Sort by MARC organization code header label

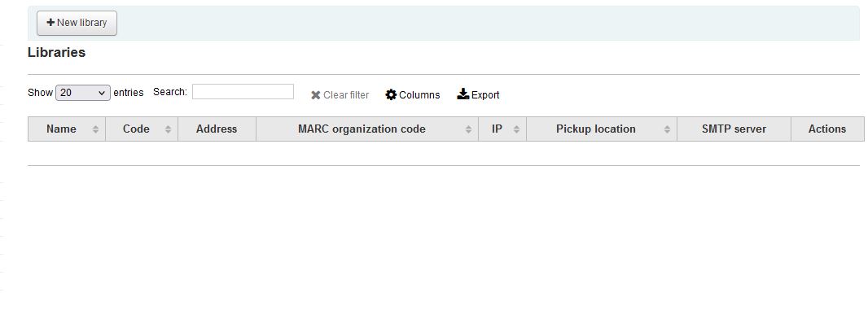[362, 129]
